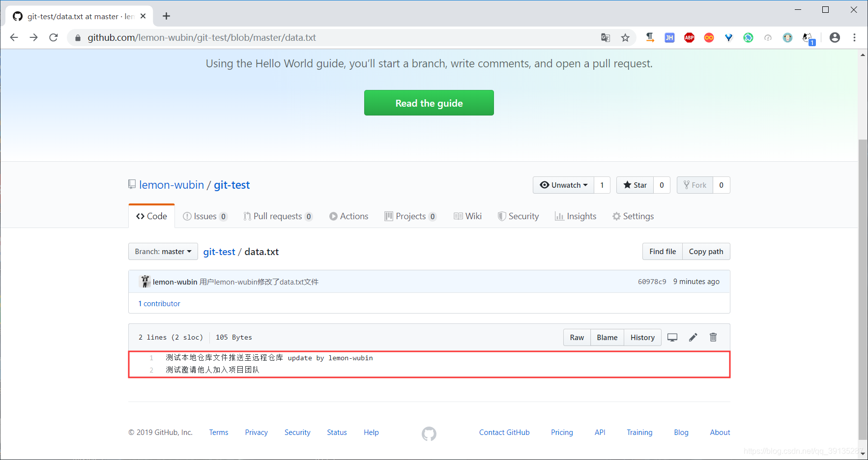
Task: Open the extension with the blue badge 1
Action: (x=808, y=38)
